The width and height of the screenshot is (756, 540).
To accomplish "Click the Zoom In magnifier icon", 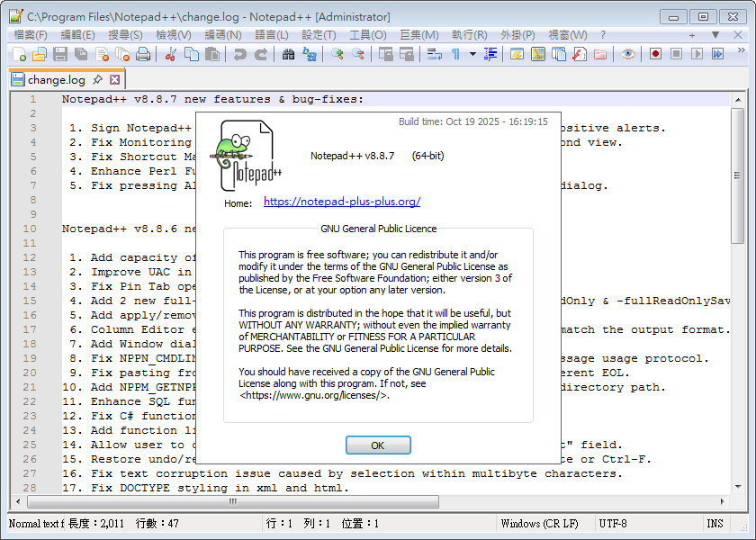I will click(337, 54).
